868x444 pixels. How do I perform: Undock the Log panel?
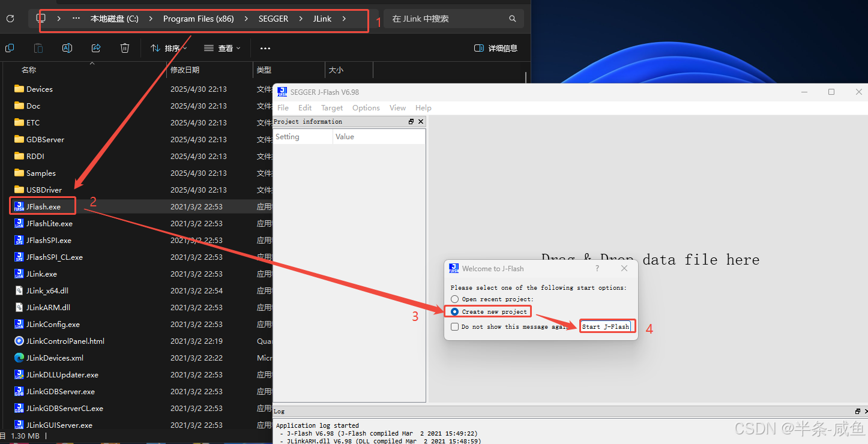pyautogui.click(x=858, y=412)
